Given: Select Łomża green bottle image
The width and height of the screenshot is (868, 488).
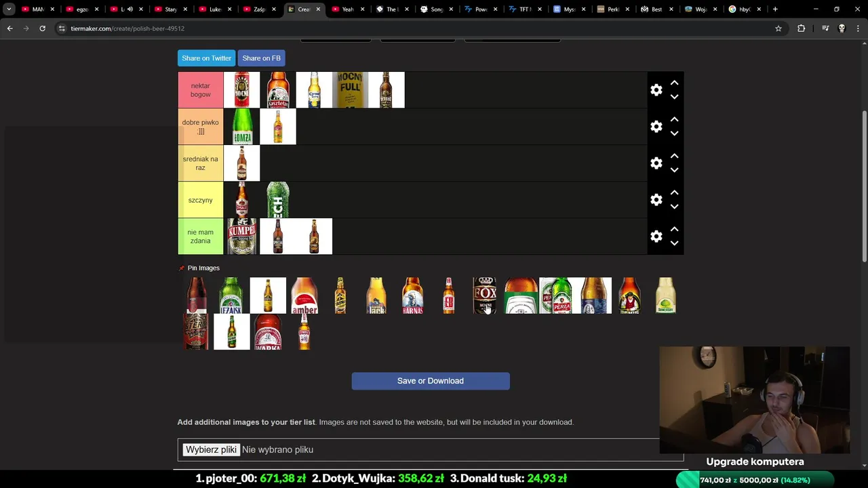Looking at the screenshot, I should coord(241,127).
